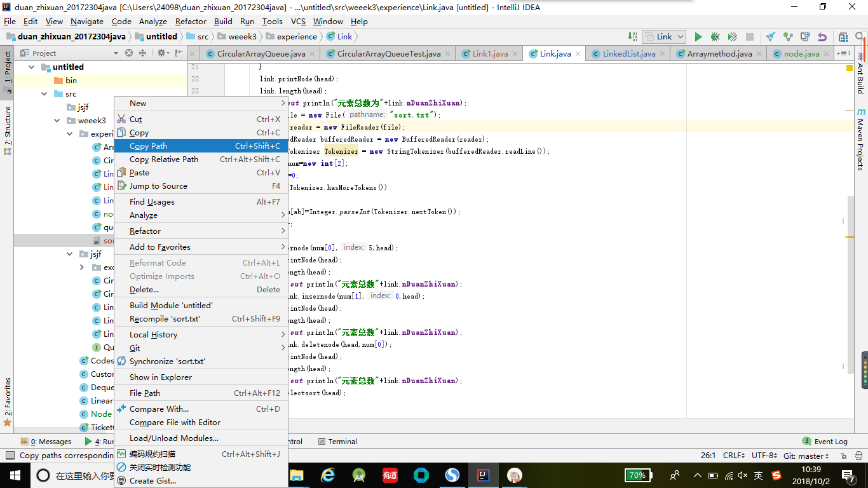
Task: Open Project panel gear settings
Action: click(163, 53)
